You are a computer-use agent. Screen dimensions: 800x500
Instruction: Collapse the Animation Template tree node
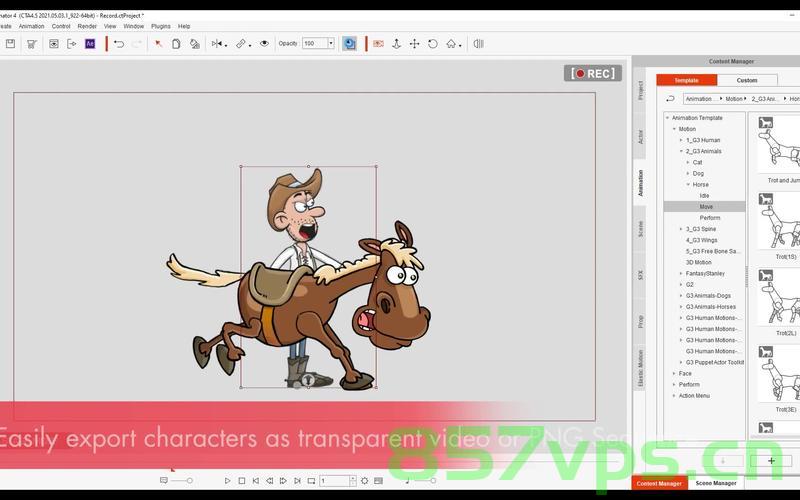click(x=667, y=118)
